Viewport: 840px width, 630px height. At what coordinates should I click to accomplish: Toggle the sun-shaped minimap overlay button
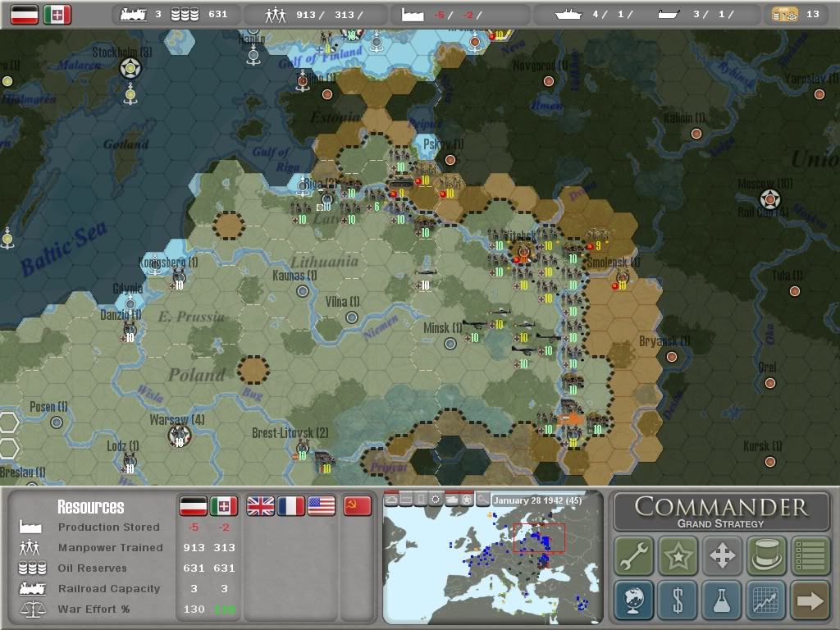436,500
